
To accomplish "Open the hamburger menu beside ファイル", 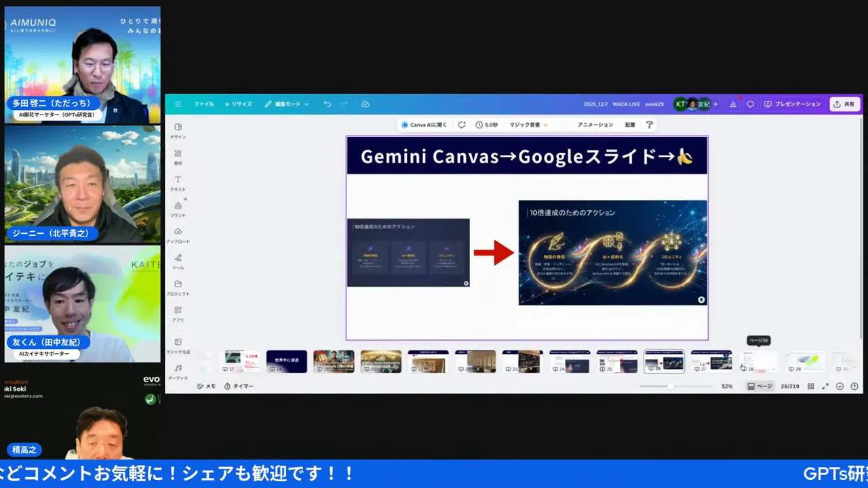I will point(178,104).
